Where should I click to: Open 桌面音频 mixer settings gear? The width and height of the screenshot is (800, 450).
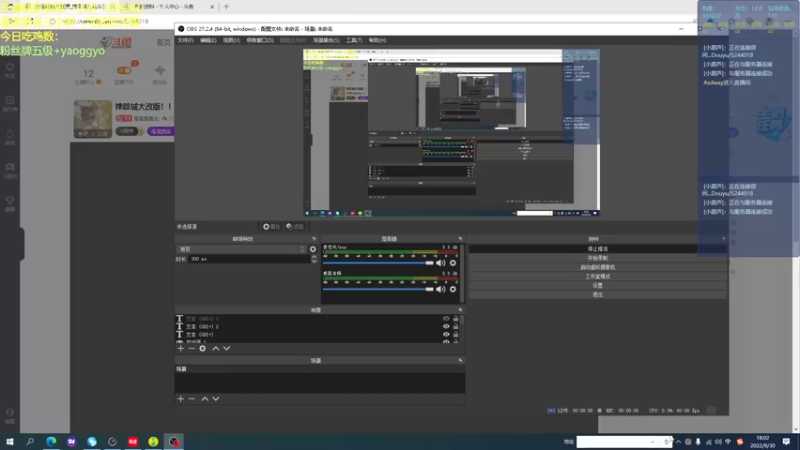point(453,289)
